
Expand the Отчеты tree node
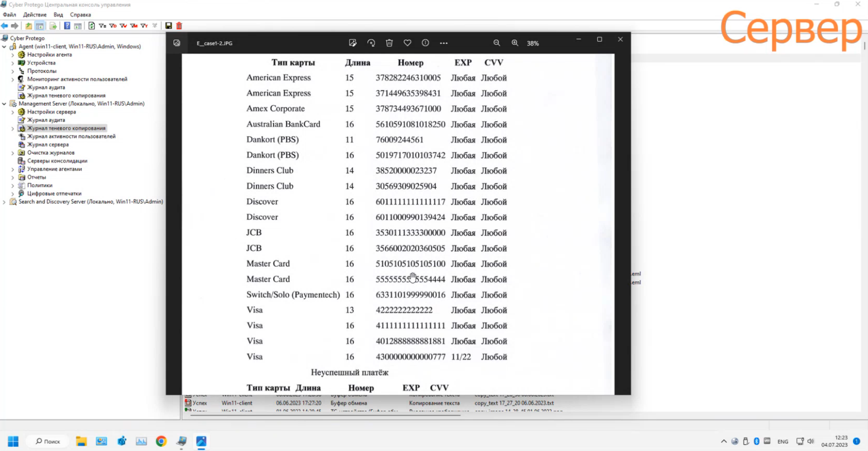tap(13, 177)
